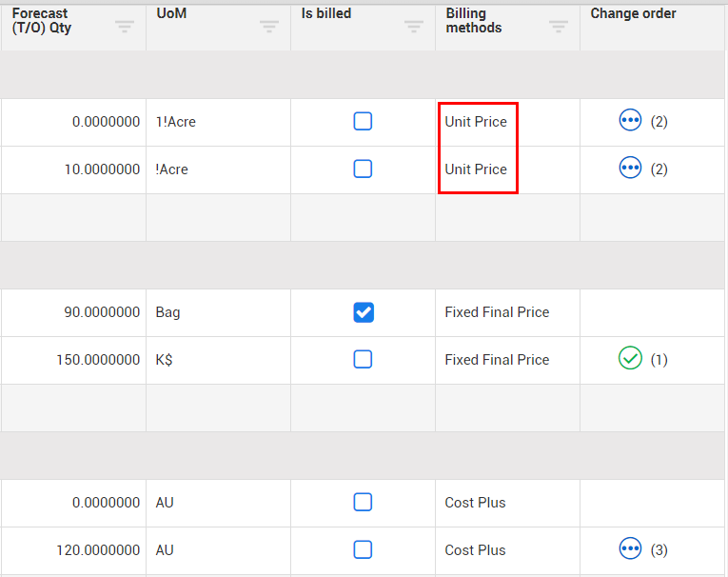Screen dimensions: 728x577
Task: Uncheck Is billed for the Bag row
Action: (x=363, y=311)
